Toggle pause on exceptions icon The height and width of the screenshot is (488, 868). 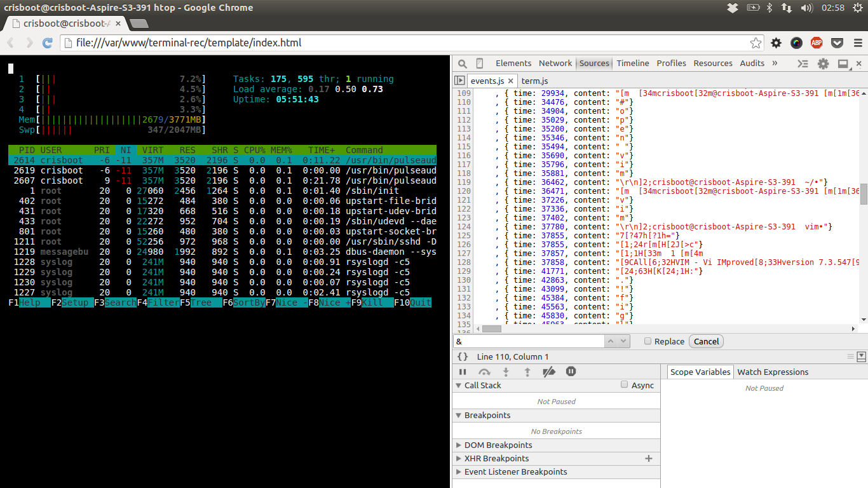click(x=571, y=371)
